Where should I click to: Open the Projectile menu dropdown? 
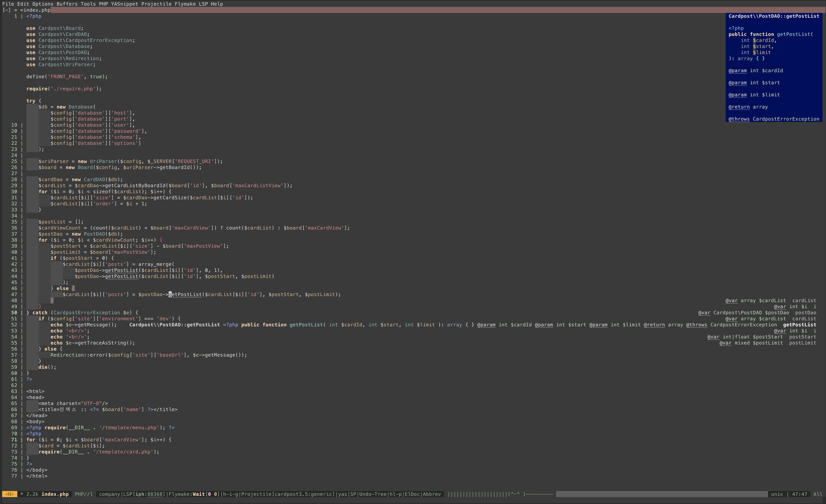(x=156, y=4)
